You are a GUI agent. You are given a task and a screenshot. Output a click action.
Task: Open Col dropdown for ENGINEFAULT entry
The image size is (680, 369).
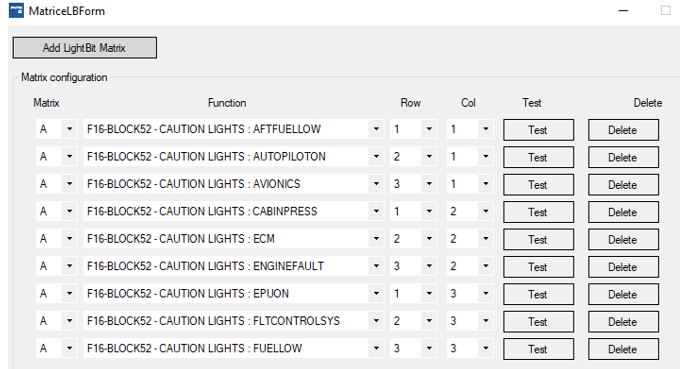(486, 266)
